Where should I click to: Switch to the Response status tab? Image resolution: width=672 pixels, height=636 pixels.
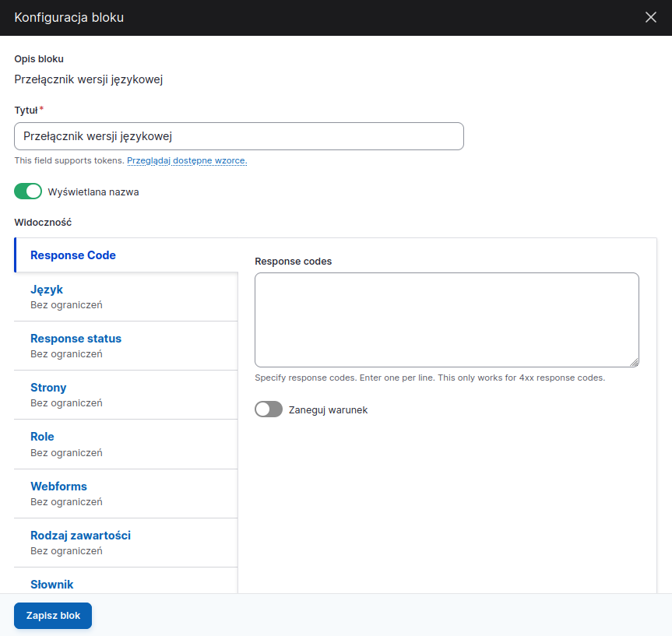[x=76, y=339]
